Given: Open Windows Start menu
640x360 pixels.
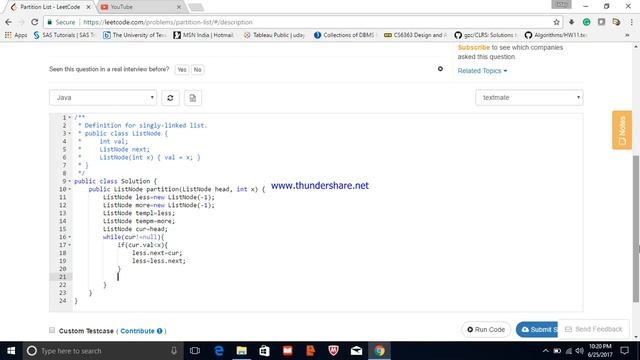Looking at the screenshot, I should [11, 351].
